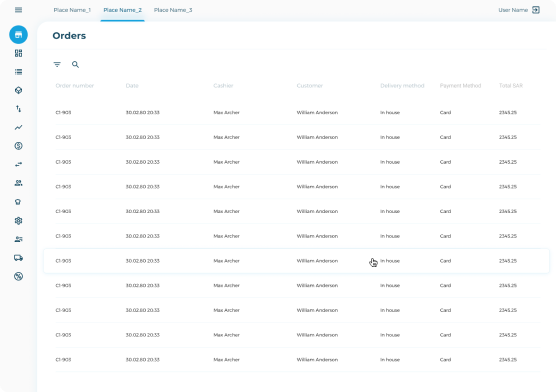
Task: Sort by the Payment Method column header
Action: [x=460, y=85]
